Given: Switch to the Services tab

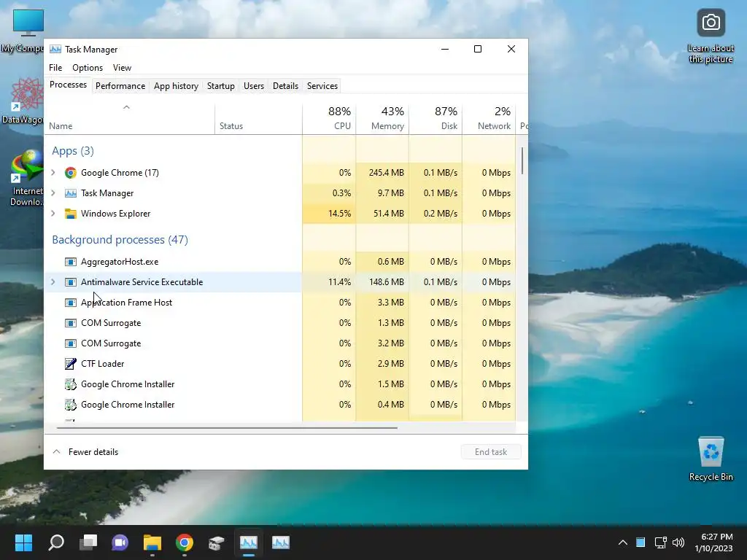Looking at the screenshot, I should click(322, 86).
